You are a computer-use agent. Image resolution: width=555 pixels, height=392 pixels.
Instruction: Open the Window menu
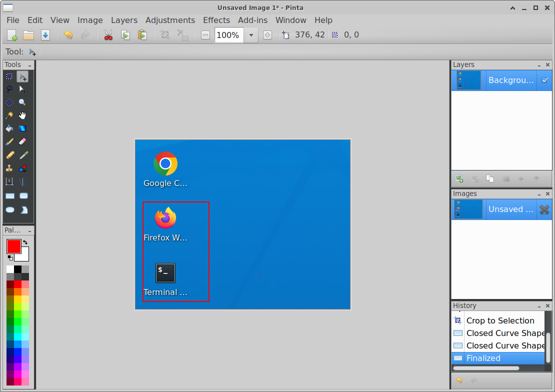click(x=290, y=20)
